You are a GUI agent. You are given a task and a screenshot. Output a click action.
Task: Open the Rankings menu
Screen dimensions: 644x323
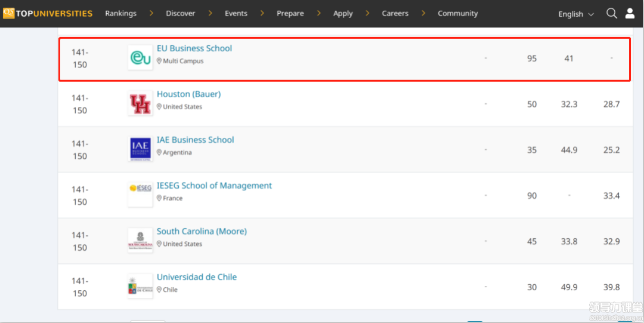pyautogui.click(x=120, y=13)
